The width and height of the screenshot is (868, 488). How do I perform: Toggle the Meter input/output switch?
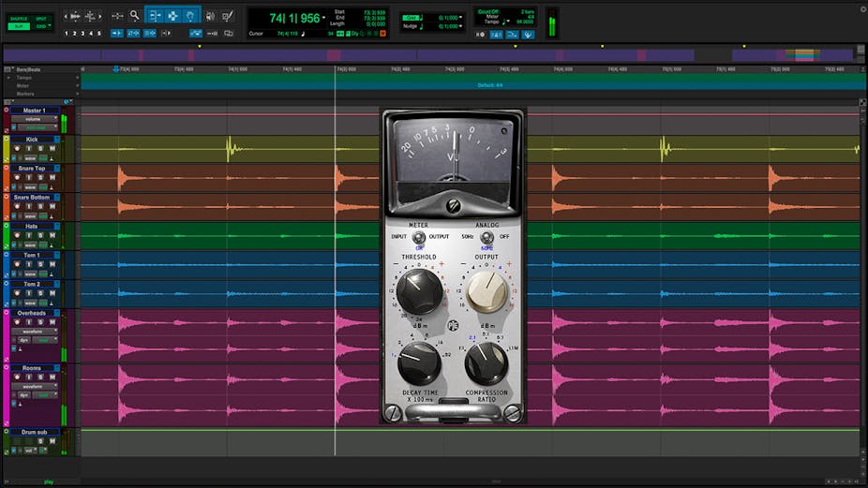pos(418,238)
